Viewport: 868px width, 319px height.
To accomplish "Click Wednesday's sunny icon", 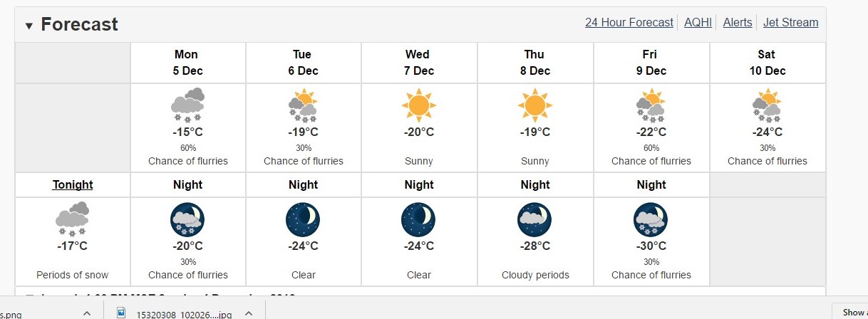I will tap(418, 105).
